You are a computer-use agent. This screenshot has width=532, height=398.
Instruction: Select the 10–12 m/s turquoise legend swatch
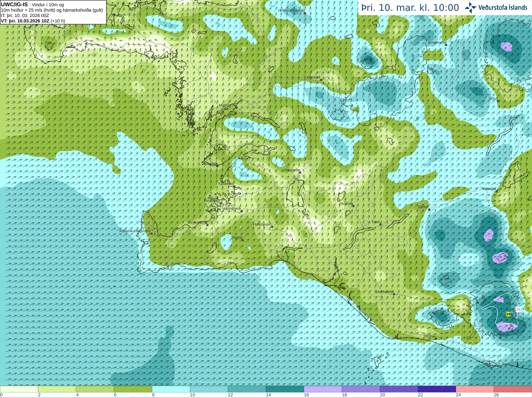[x=209, y=389]
